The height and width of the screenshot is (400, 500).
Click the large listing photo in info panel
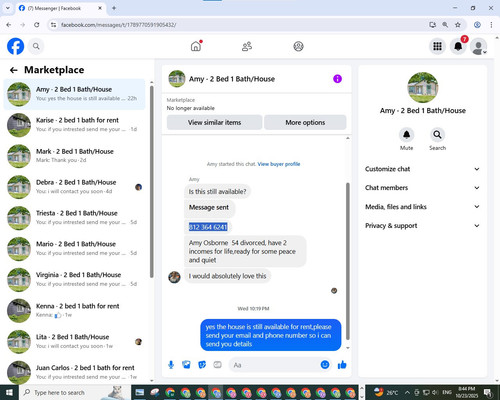(x=423, y=87)
